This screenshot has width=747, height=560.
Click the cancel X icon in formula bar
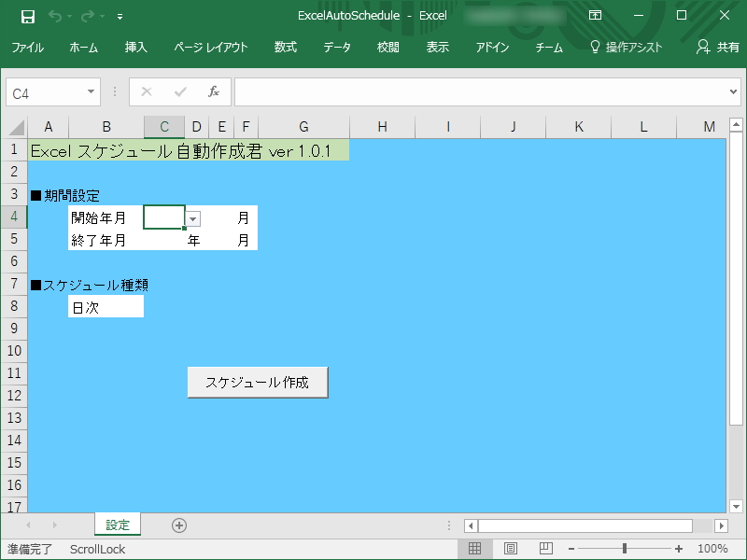147,91
